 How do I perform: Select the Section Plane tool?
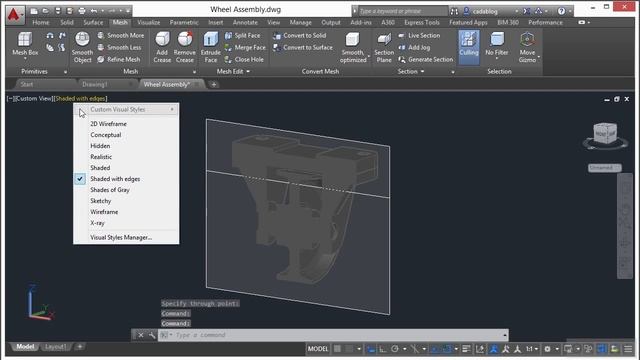[384, 47]
